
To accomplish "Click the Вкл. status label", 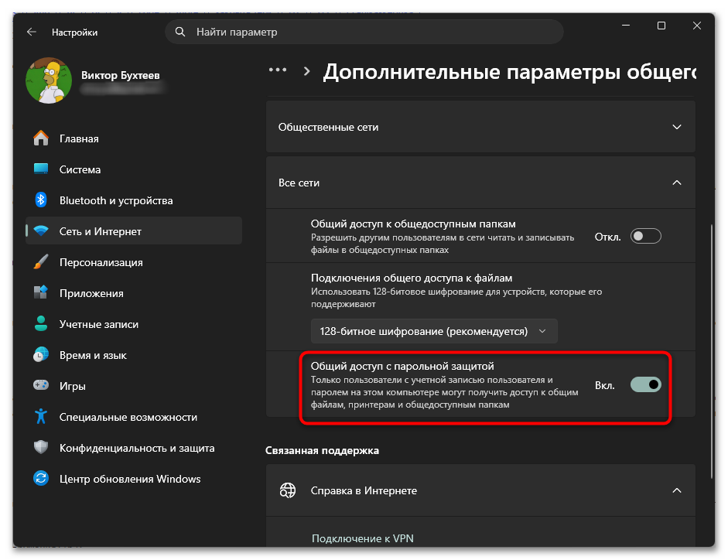I will [604, 385].
